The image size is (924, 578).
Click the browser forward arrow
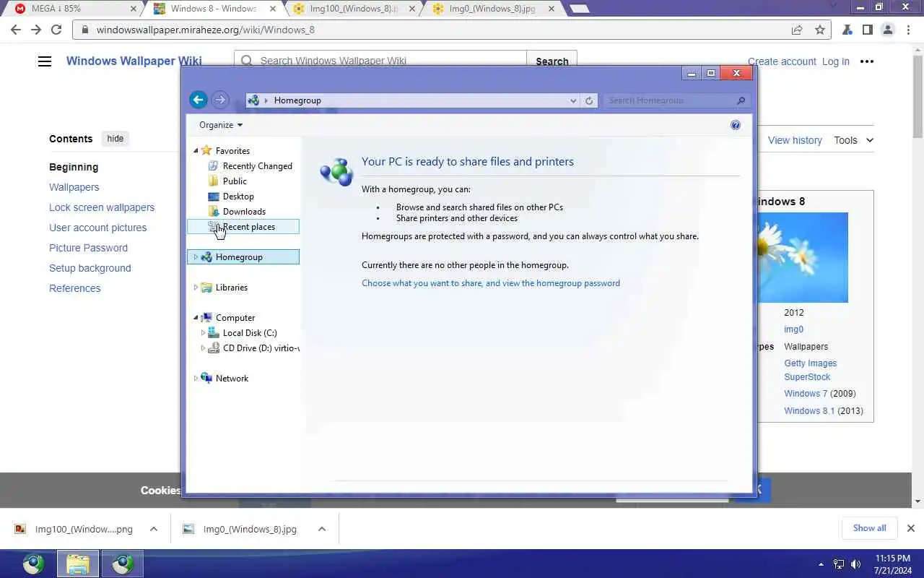(36, 30)
